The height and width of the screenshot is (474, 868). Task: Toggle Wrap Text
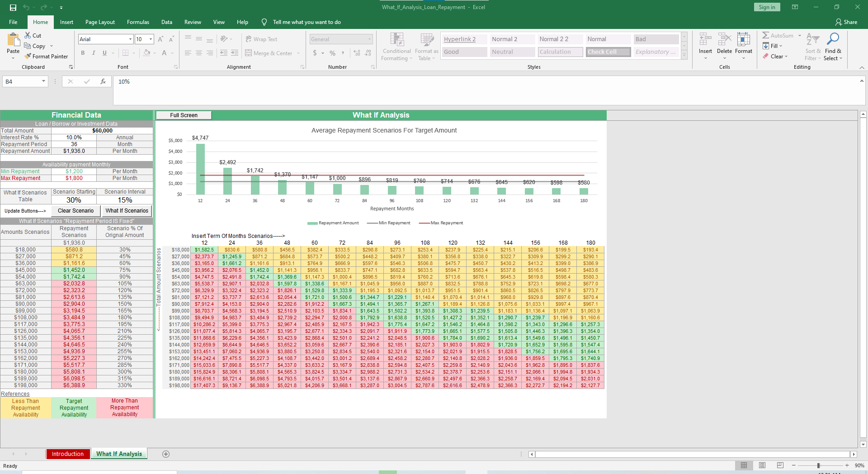[x=261, y=39]
